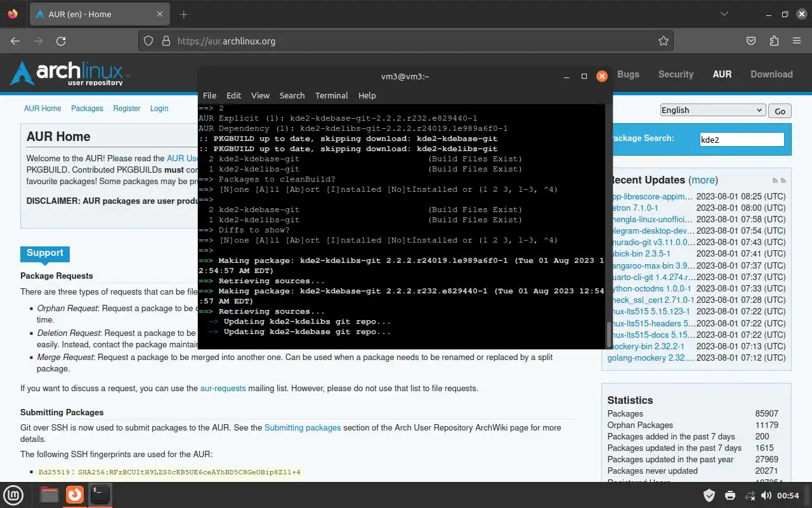The image size is (812, 508).
Task: Open the Security link in the Arch header
Action: click(x=676, y=74)
